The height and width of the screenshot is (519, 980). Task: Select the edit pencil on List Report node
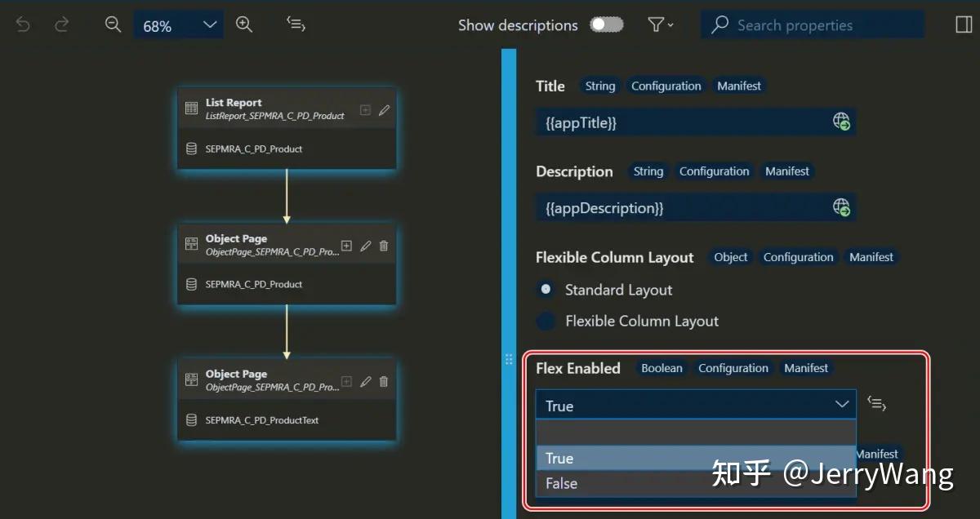383,109
